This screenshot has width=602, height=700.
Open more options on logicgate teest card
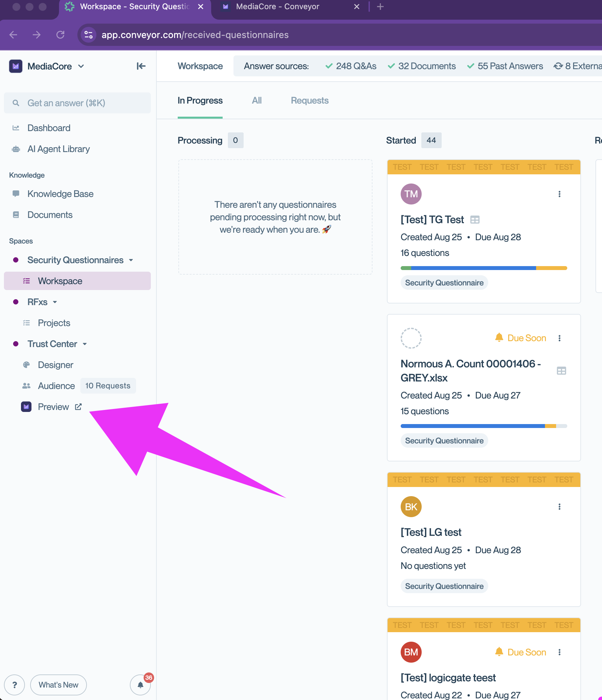click(559, 652)
